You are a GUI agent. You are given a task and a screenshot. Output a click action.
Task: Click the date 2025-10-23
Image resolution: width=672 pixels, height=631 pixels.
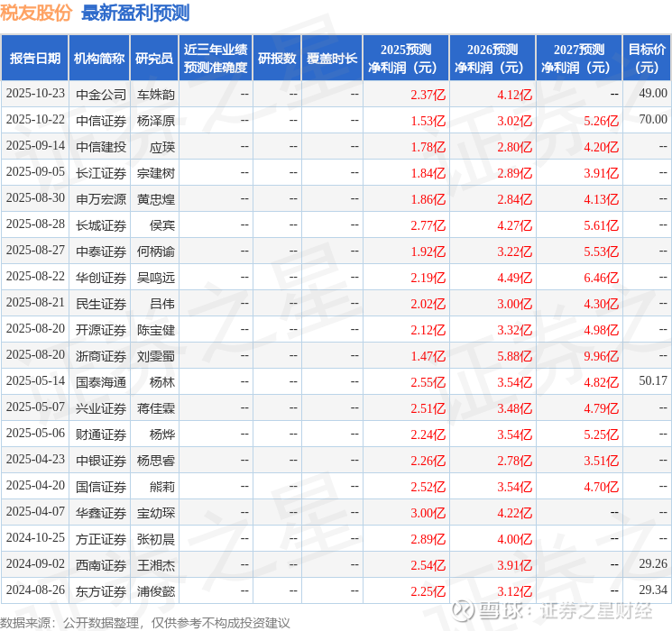35,94
